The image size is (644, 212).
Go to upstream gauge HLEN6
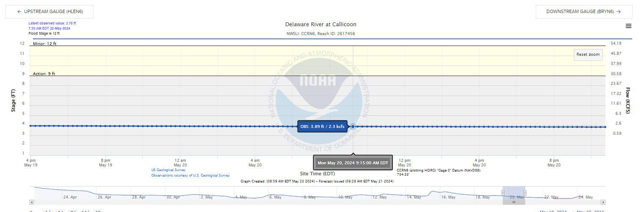49,12
